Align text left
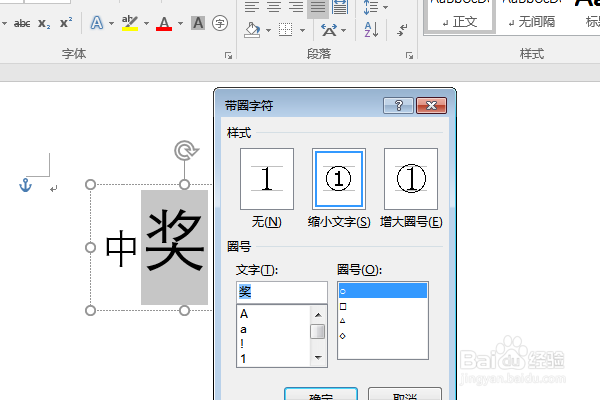This screenshot has width=600, height=400. coord(251,7)
